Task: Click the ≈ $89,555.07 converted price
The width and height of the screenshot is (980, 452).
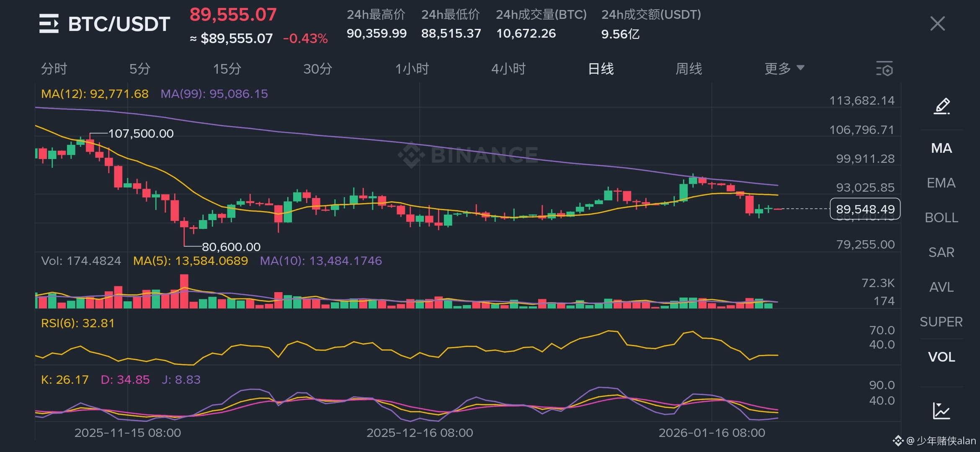Action: coord(231,39)
